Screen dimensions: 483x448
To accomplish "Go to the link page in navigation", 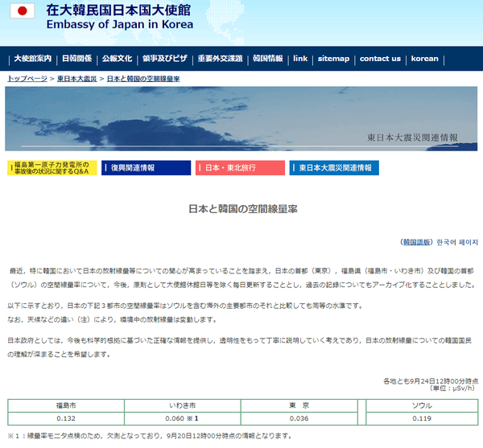I will pyautogui.click(x=300, y=59).
